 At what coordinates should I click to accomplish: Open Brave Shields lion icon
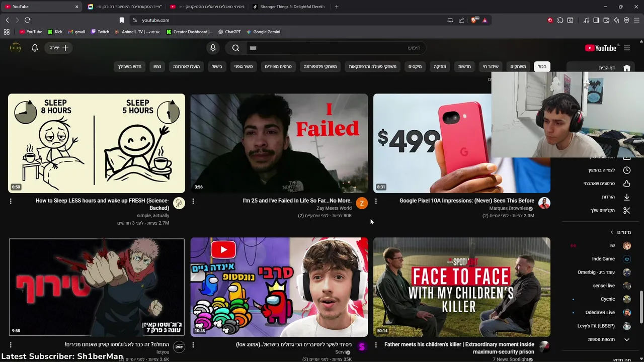pyautogui.click(x=474, y=20)
